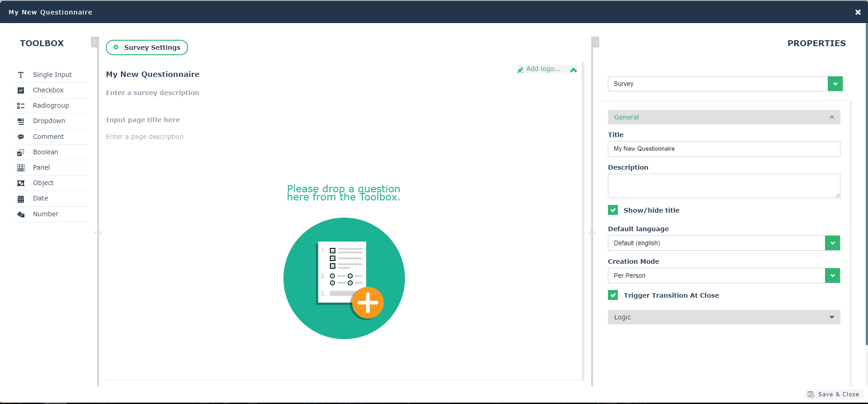Image resolution: width=868 pixels, height=404 pixels.
Task: Open Survey Settings
Action: point(147,48)
